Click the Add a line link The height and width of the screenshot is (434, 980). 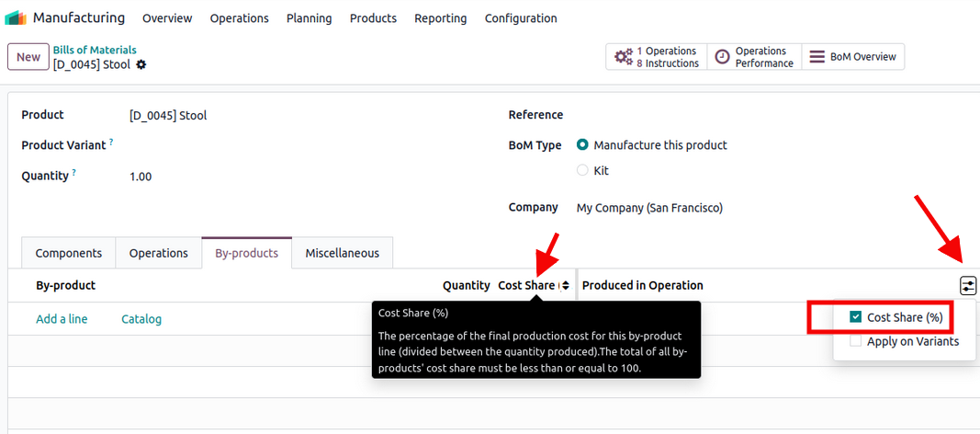pyautogui.click(x=62, y=319)
